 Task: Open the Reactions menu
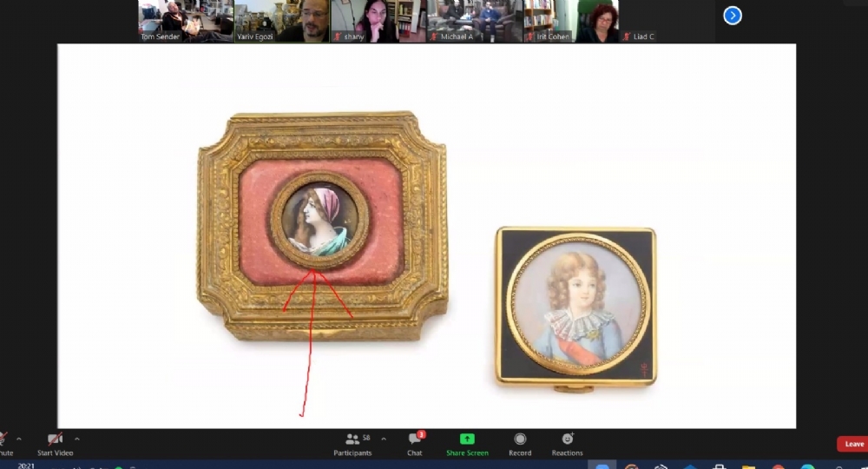(x=567, y=445)
